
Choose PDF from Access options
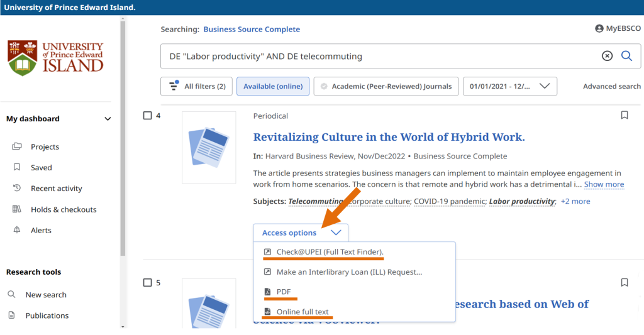[284, 292]
